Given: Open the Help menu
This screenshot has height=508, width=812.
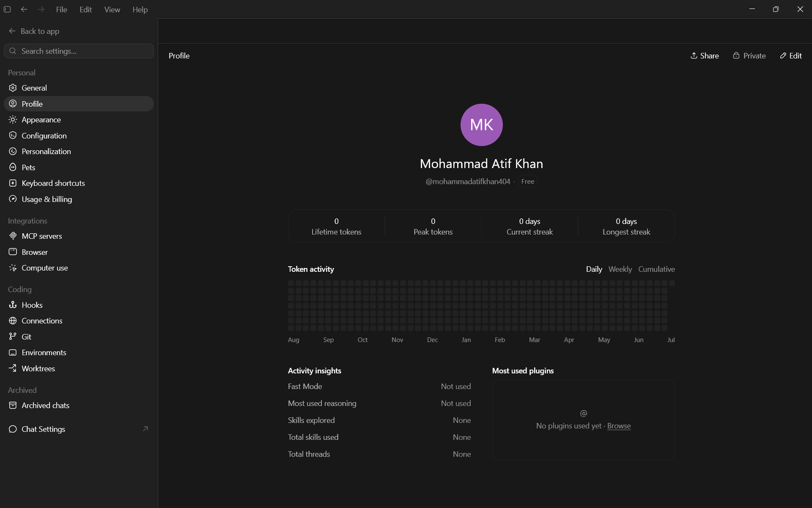Looking at the screenshot, I should click(140, 9).
